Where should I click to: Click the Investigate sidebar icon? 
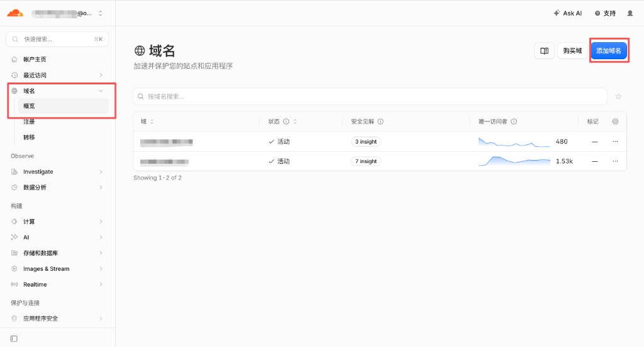[14, 171]
